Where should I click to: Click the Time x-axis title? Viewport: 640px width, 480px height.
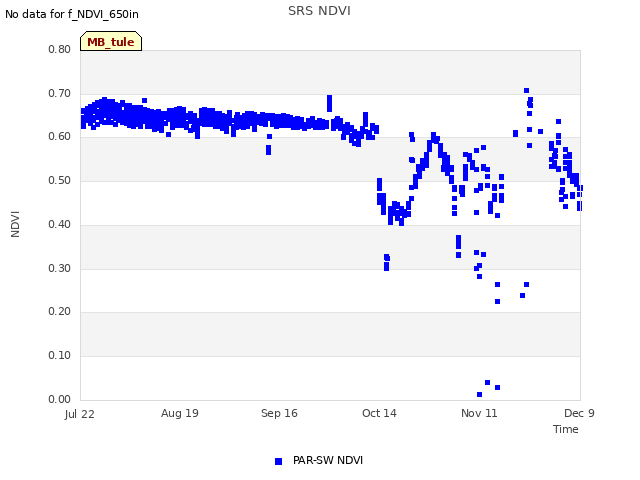pyautogui.click(x=566, y=429)
